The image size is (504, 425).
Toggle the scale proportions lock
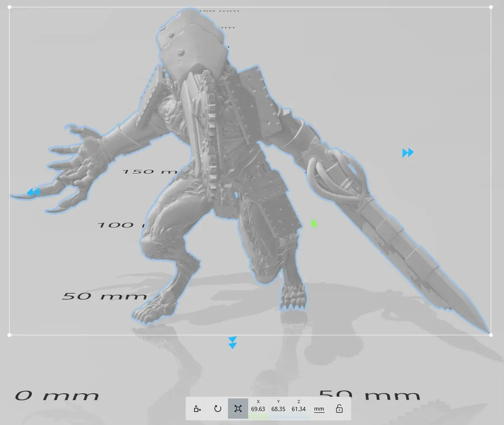339,409
